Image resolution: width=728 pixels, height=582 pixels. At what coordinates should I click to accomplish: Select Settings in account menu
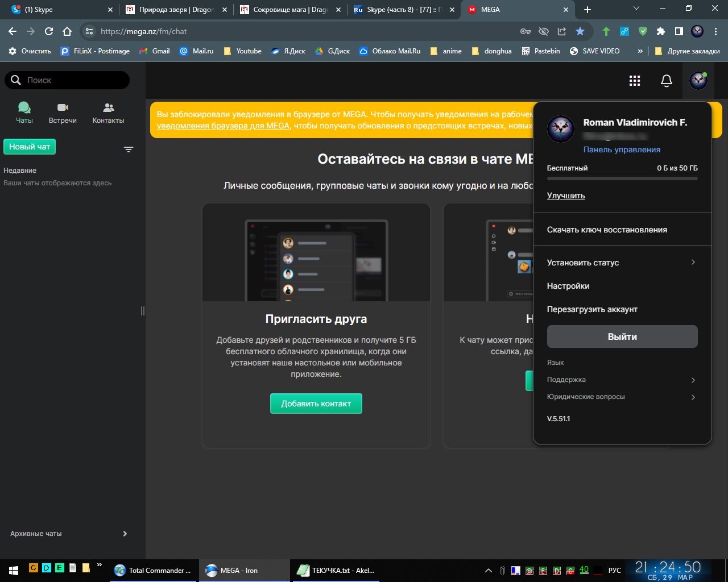tap(568, 286)
